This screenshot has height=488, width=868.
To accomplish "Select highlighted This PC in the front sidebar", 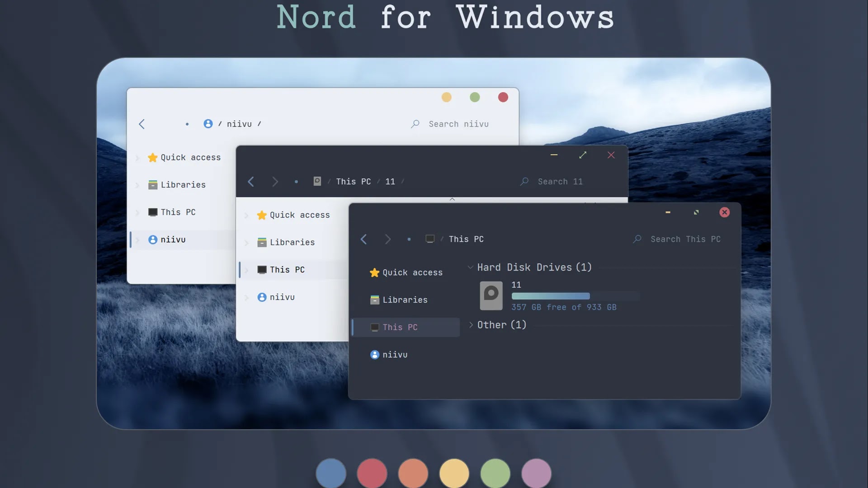I will [406, 327].
